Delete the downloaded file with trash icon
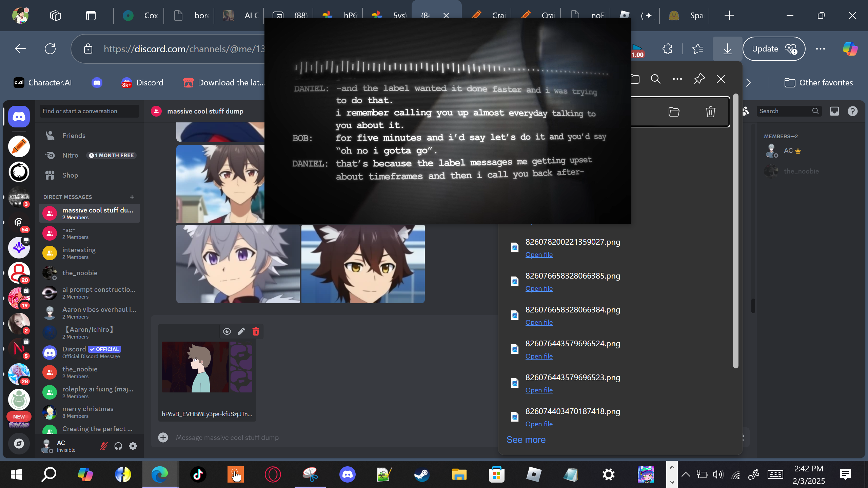868x488 pixels. (x=711, y=112)
